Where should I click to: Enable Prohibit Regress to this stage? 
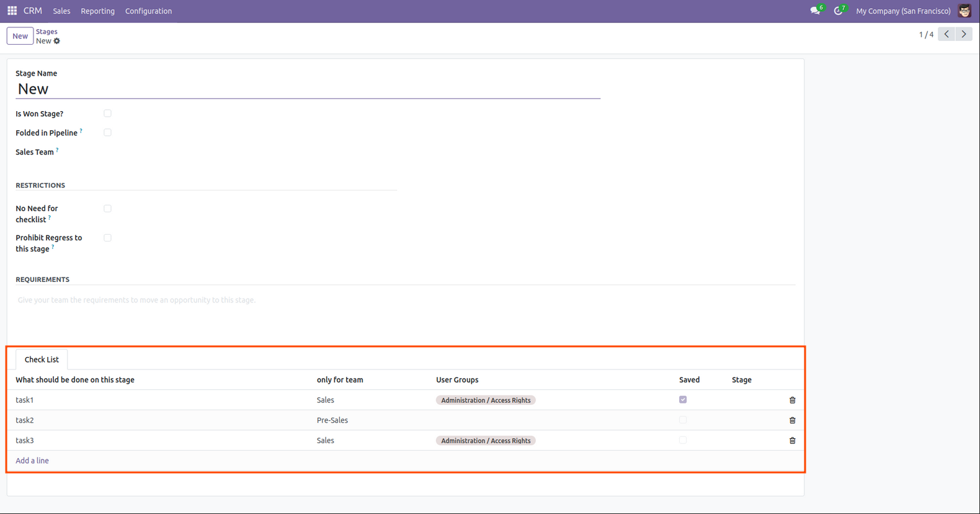108,238
